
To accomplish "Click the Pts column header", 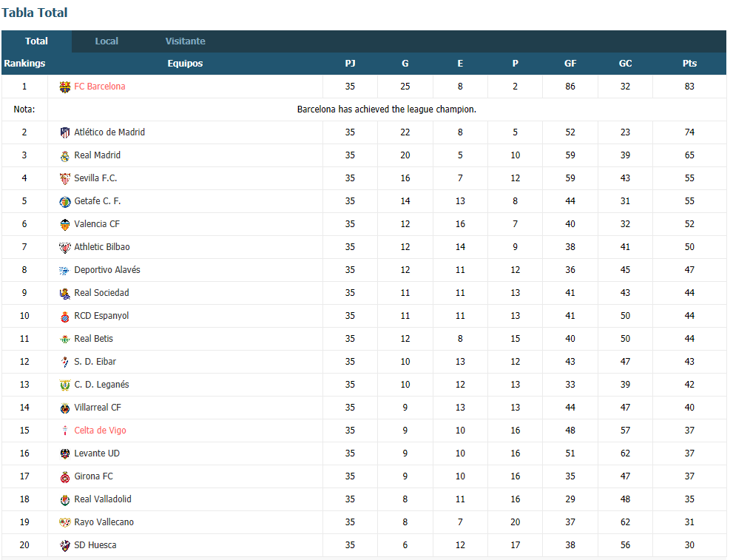I will click(689, 63).
